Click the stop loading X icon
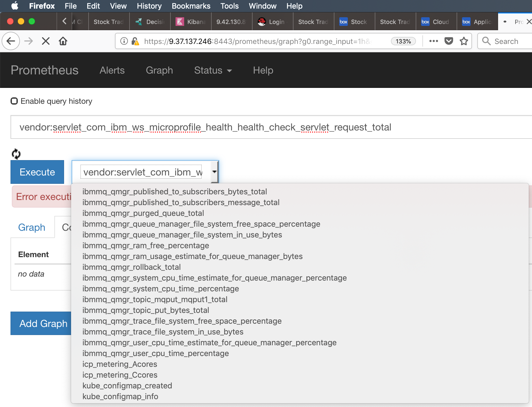532x407 pixels. pyautogui.click(x=45, y=41)
